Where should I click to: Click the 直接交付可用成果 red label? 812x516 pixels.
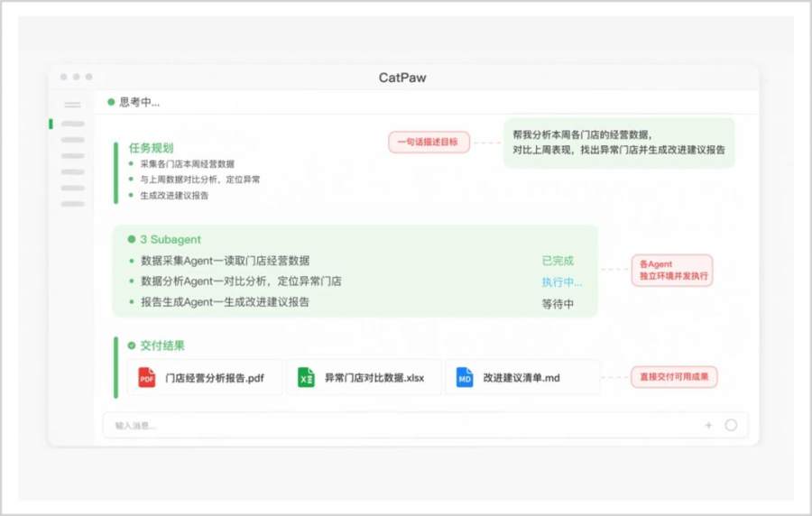[674, 377]
